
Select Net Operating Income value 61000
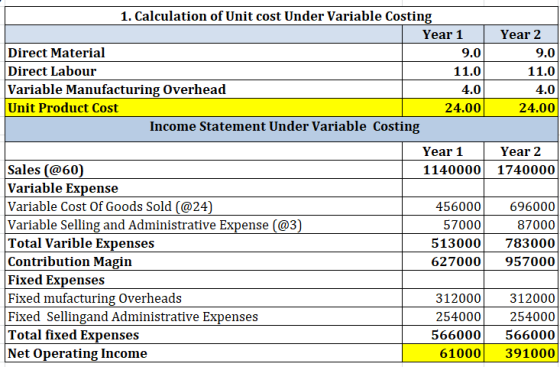[443, 353]
